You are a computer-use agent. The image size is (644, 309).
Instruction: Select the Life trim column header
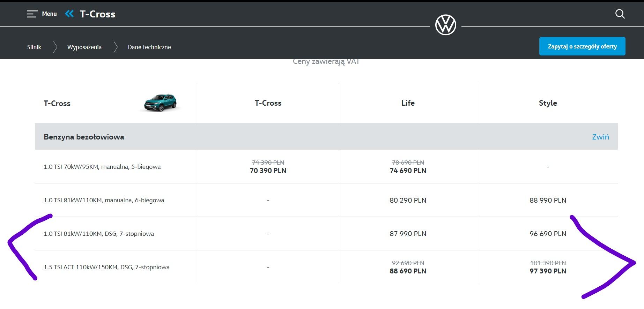click(408, 103)
